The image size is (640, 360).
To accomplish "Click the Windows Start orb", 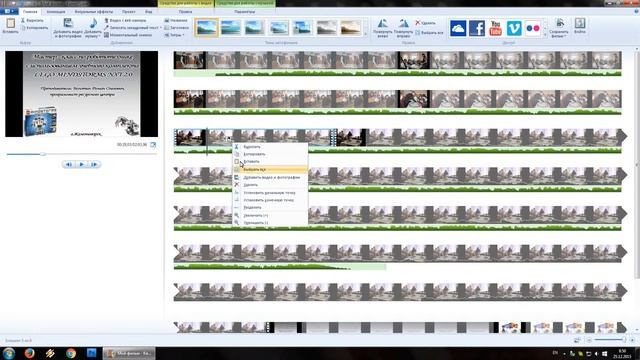I will coord(9,353).
